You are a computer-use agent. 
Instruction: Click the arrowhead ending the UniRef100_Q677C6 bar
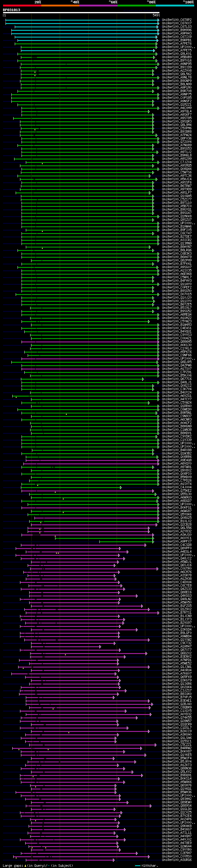143,379
